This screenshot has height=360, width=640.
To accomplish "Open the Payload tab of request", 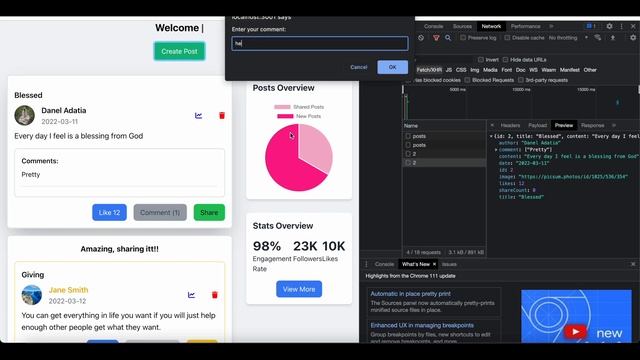I will [538, 125].
